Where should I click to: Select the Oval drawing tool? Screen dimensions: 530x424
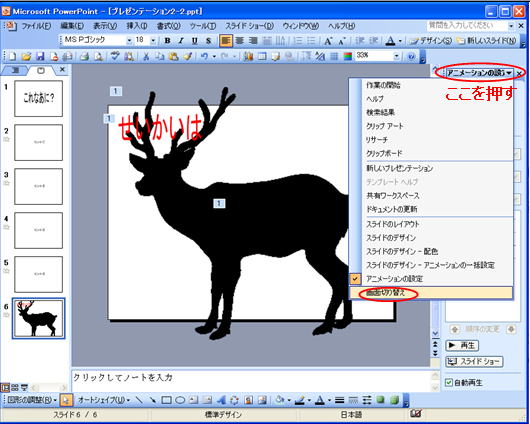[180, 400]
